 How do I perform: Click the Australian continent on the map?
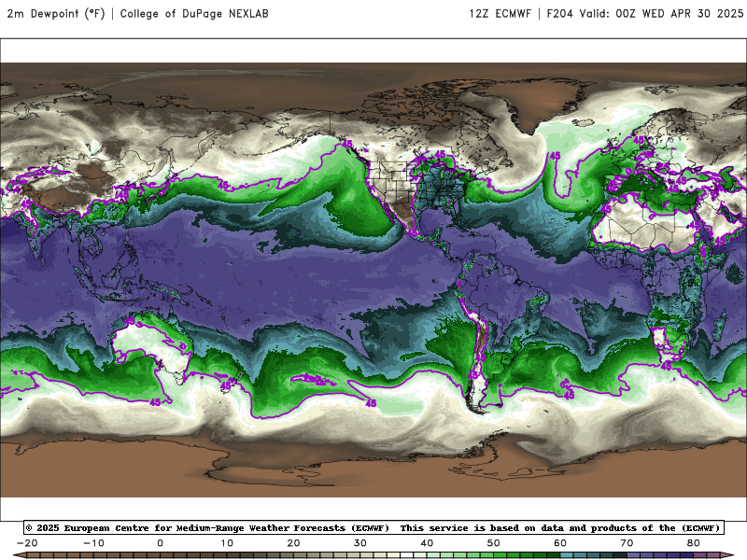(x=153, y=343)
